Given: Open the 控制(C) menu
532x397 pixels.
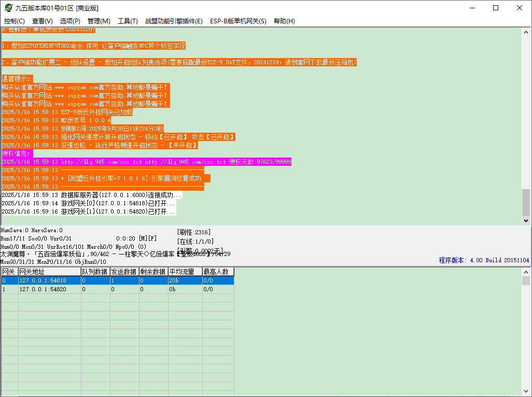Looking at the screenshot, I should 14,21.
